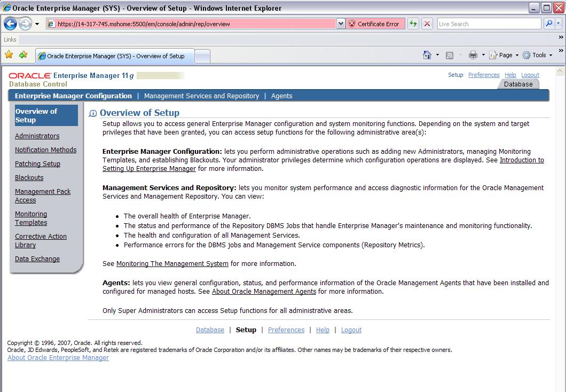Viewport: 566px width, 392px height.
Task: Click the Preferences link in the footer
Action: (286, 330)
